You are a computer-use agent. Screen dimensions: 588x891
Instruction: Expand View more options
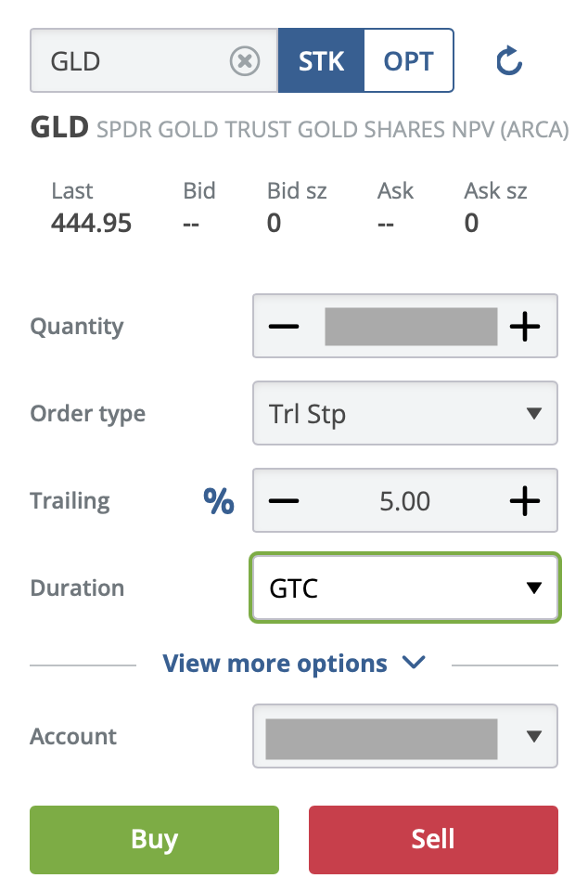[x=275, y=664]
